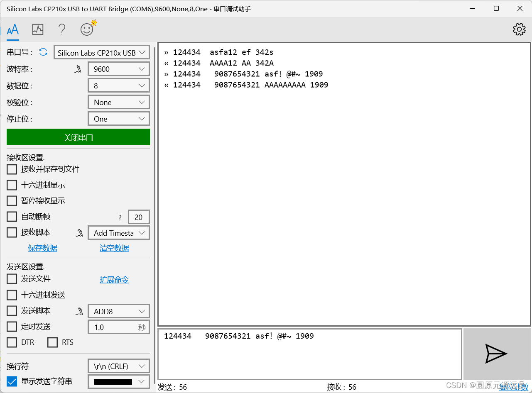The height and width of the screenshot is (393, 532).
Task: Click the green 关闭串口 button
Action: 78,137
